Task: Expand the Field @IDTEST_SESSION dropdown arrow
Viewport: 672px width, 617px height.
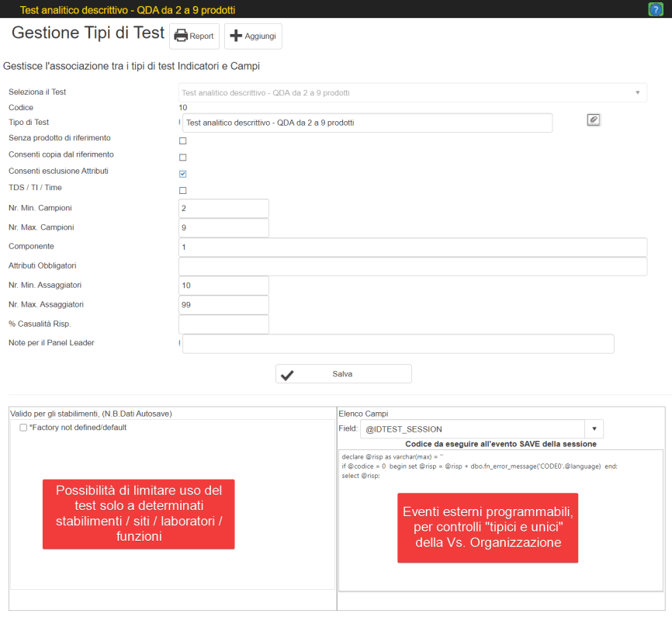Action: (x=594, y=428)
